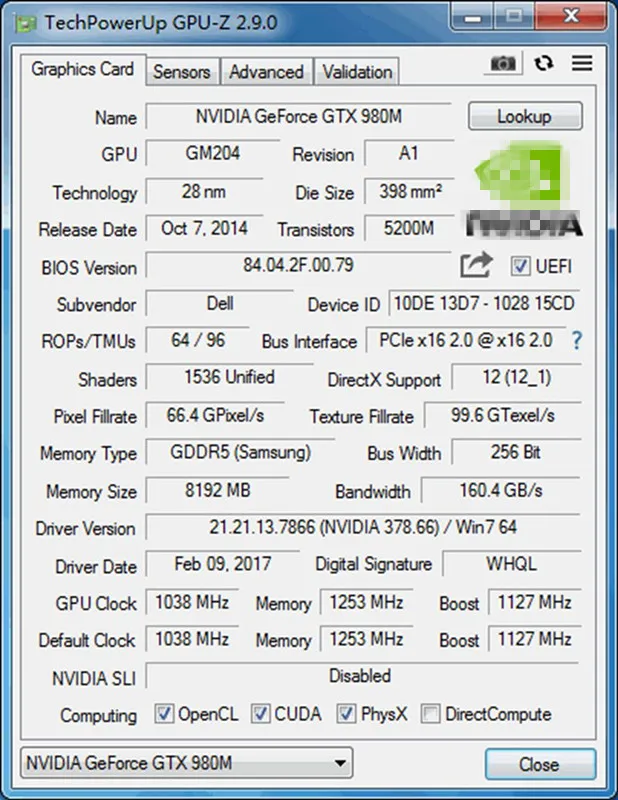Click the Texture Fillrate 99.6 GTexel/s

[x=503, y=415]
